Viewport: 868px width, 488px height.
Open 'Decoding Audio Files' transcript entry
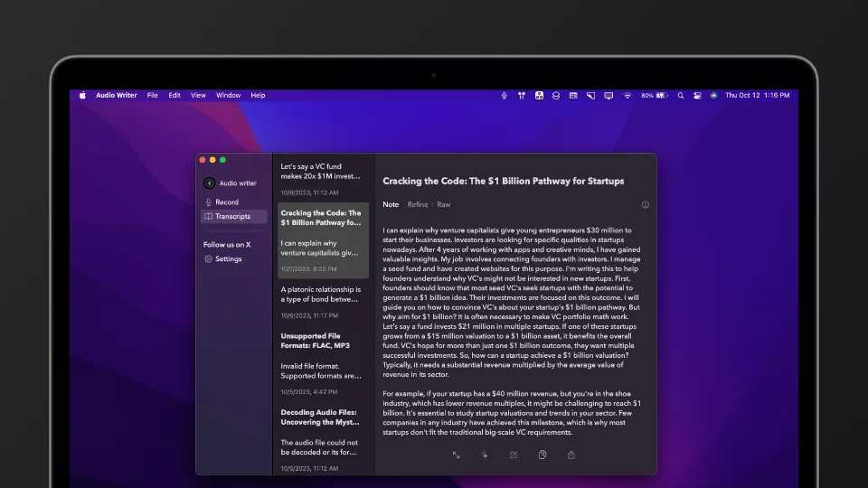323,440
